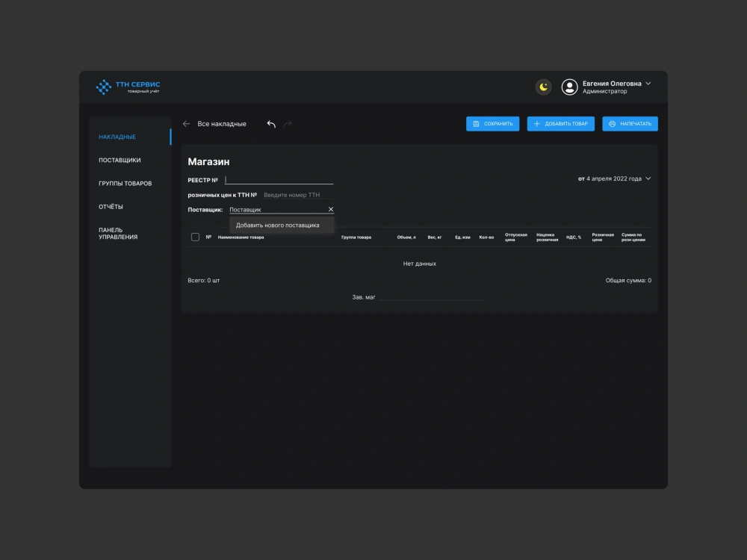Click the Введите номер ТТН field
Image resolution: width=747 pixels, height=560 pixels.
[298, 195]
